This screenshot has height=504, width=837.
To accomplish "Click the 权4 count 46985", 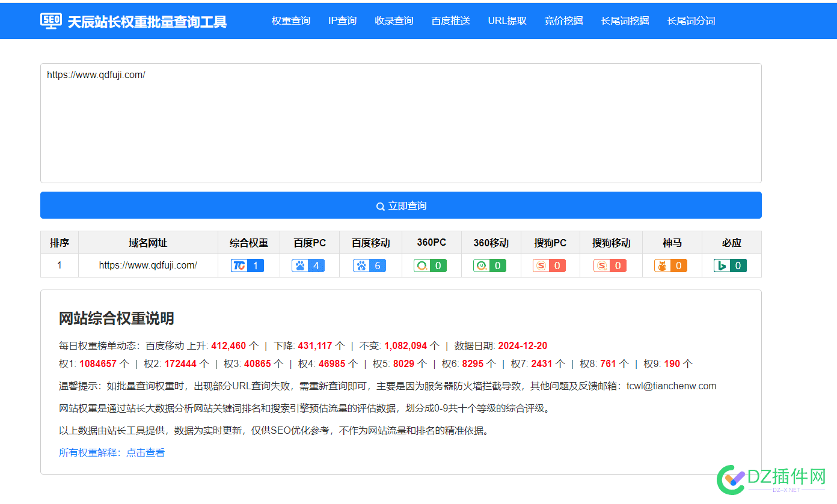I will point(333,363).
